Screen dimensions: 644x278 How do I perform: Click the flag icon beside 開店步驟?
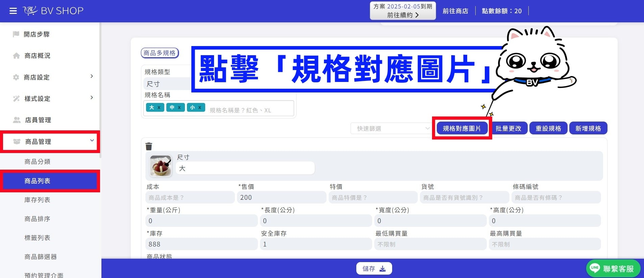tap(16, 34)
